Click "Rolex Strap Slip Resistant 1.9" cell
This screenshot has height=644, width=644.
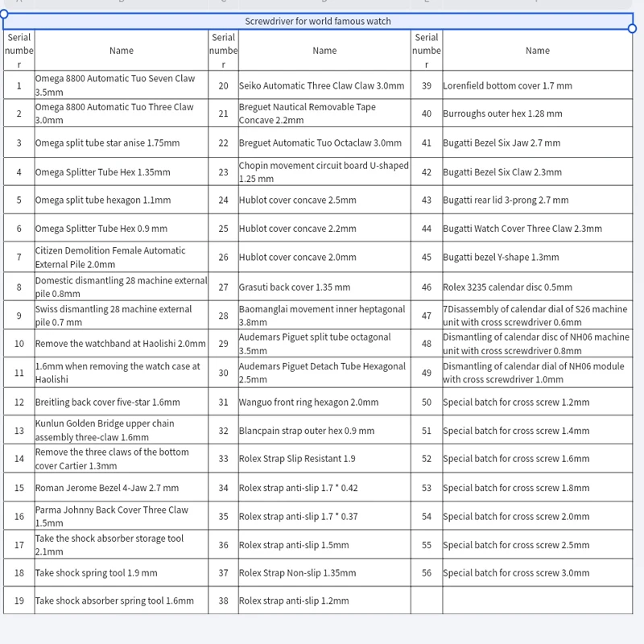(324, 458)
